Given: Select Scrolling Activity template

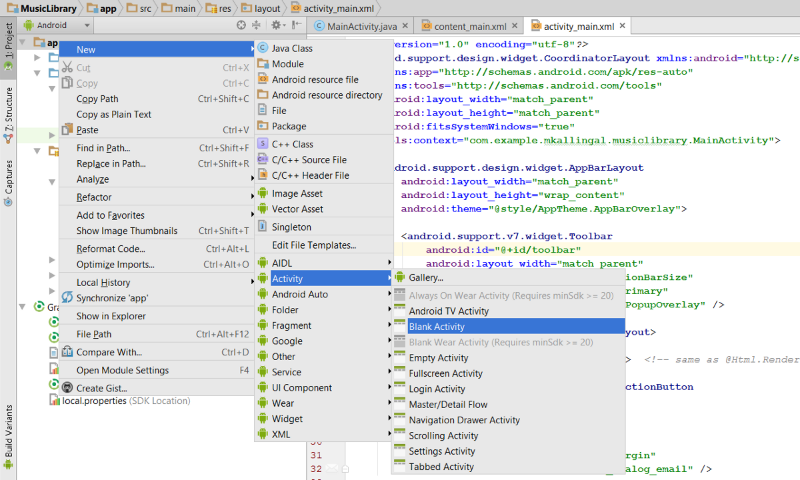Looking at the screenshot, I should 509,436.
